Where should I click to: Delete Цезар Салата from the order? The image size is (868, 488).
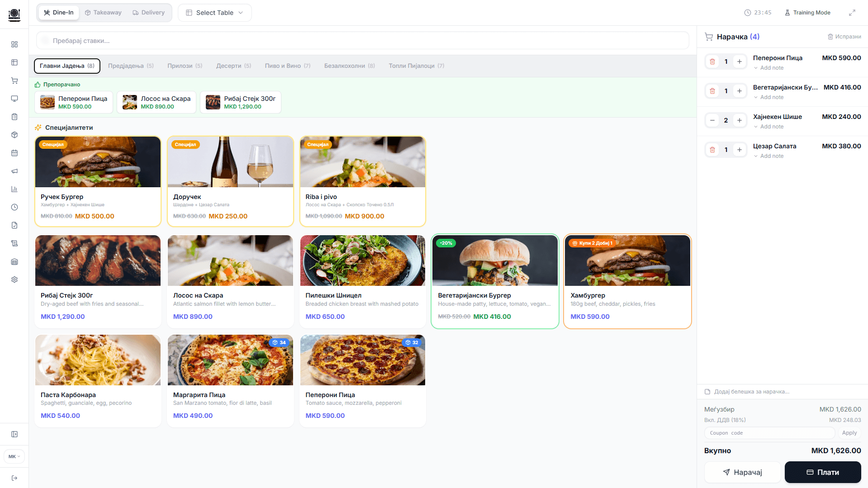click(x=712, y=150)
